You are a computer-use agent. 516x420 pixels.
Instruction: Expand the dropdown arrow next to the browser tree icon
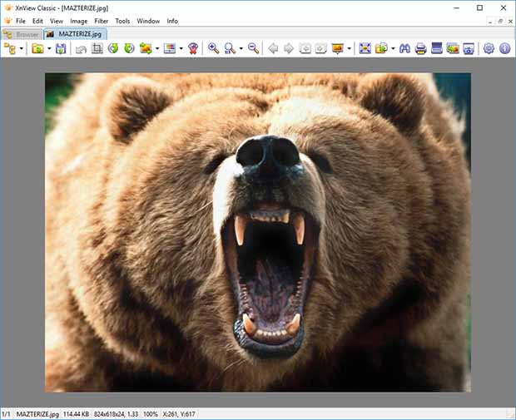click(x=22, y=49)
